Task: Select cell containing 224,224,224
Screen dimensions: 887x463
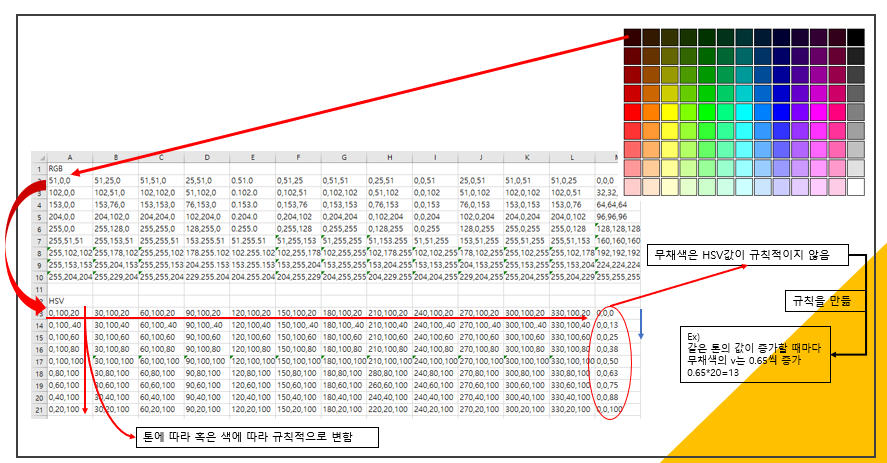Action: coord(618,265)
